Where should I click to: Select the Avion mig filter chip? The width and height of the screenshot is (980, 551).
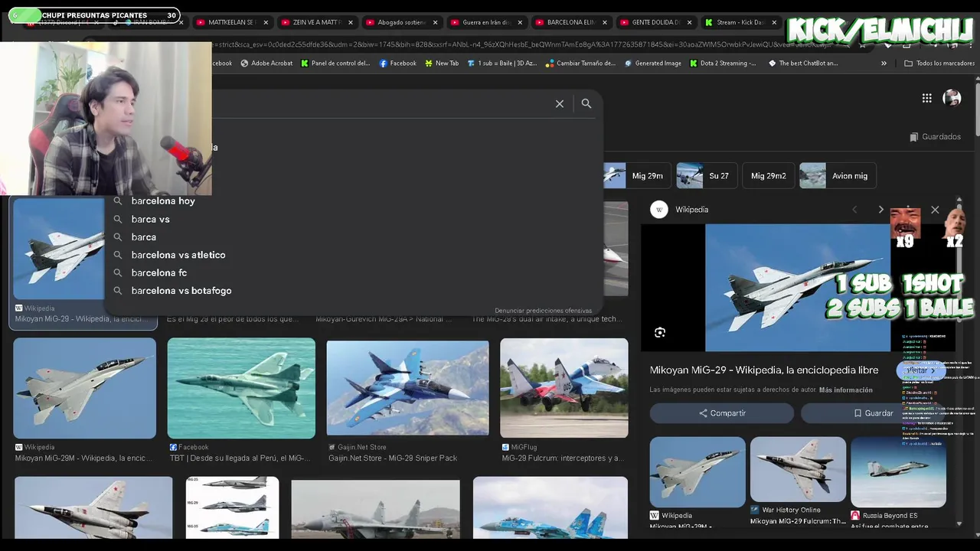coord(838,176)
